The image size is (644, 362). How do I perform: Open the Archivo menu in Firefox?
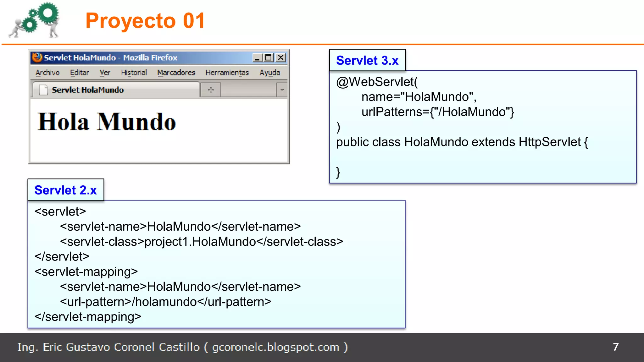47,73
